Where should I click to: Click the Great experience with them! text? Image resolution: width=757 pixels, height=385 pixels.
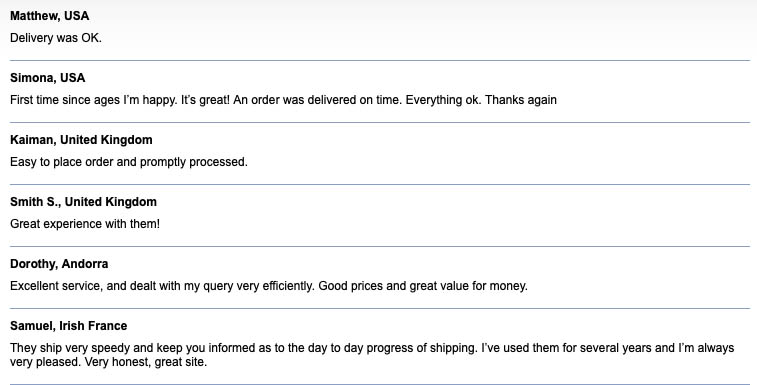85,224
